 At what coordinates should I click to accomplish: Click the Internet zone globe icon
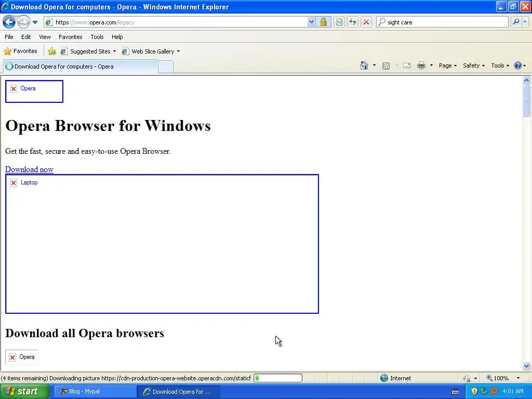(384, 378)
